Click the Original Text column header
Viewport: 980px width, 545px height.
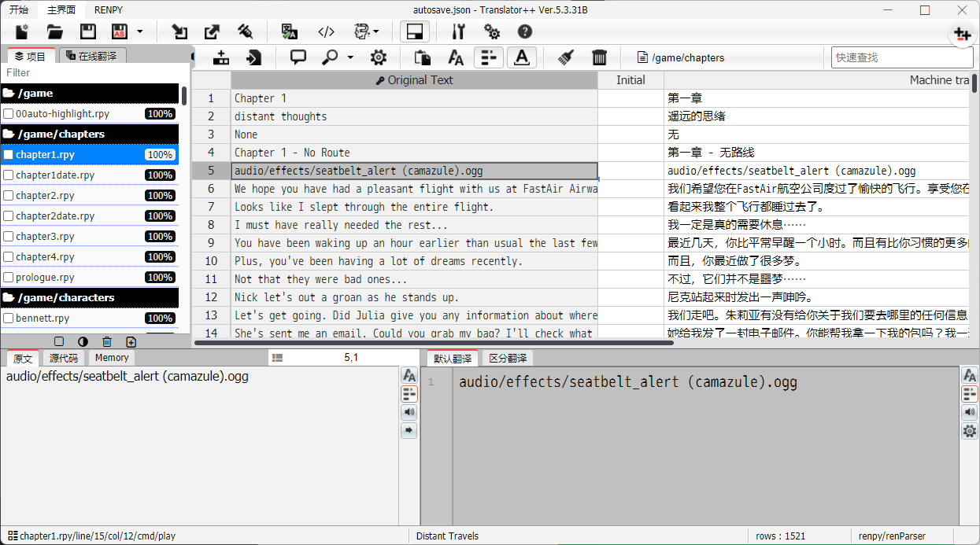pyautogui.click(x=414, y=80)
